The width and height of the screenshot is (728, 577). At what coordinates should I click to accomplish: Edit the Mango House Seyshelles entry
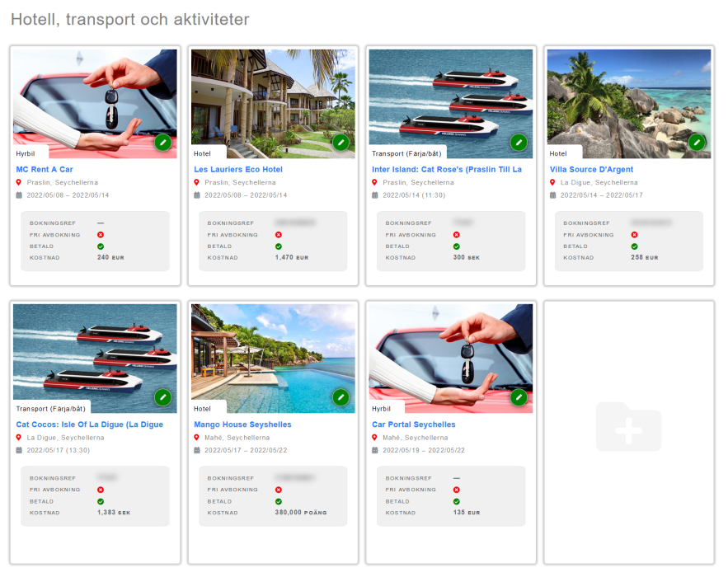[341, 397]
